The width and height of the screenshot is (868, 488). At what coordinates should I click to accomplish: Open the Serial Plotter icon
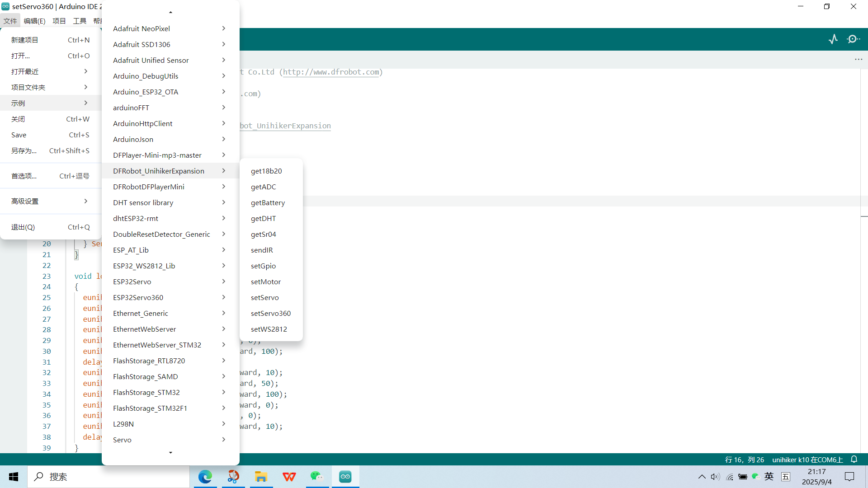[x=833, y=39]
